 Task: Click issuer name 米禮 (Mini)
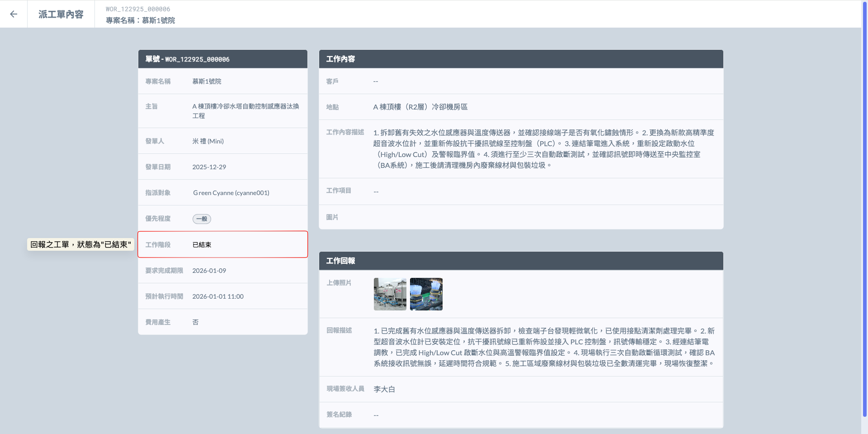tap(208, 141)
